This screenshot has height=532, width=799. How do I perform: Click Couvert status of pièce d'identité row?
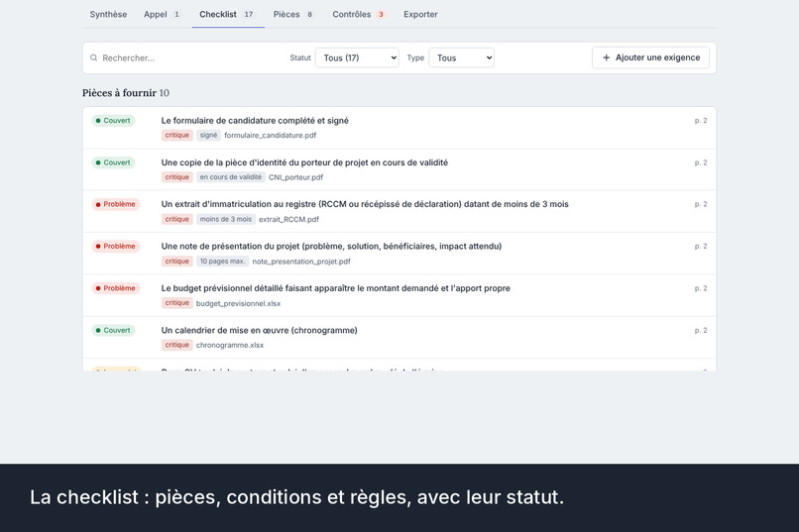pos(113,162)
